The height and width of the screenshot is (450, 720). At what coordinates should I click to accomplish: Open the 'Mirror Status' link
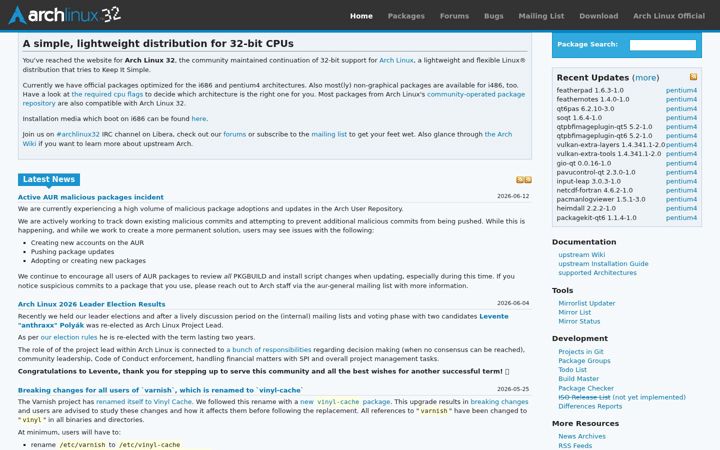(x=579, y=321)
